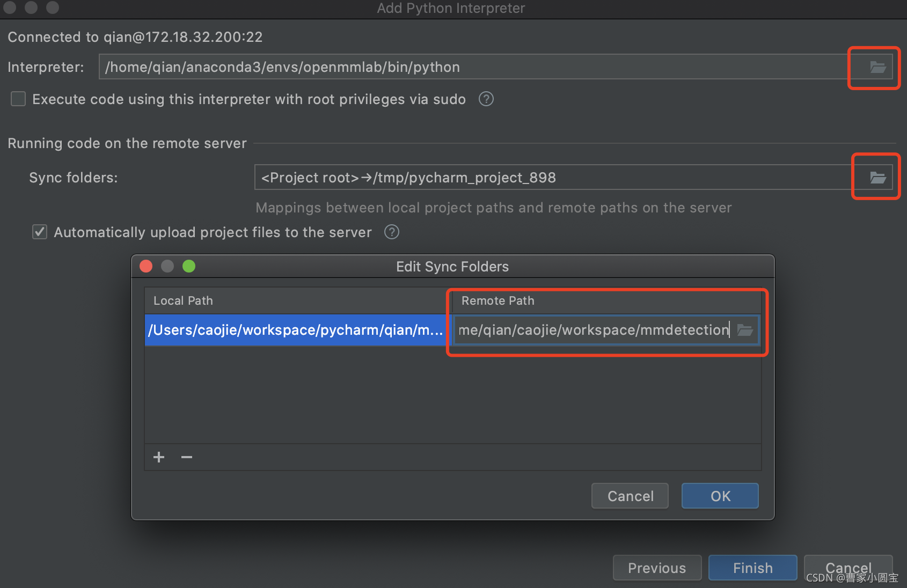Open Sync folders browse folder icon
This screenshot has height=588, width=907.
pyautogui.click(x=877, y=178)
